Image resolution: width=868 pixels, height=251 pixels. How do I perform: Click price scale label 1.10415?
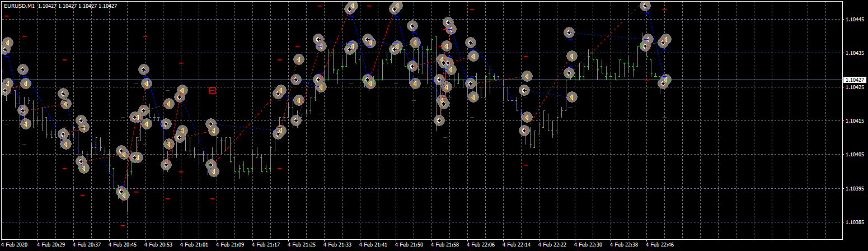pyautogui.click(x=856, y=121)
